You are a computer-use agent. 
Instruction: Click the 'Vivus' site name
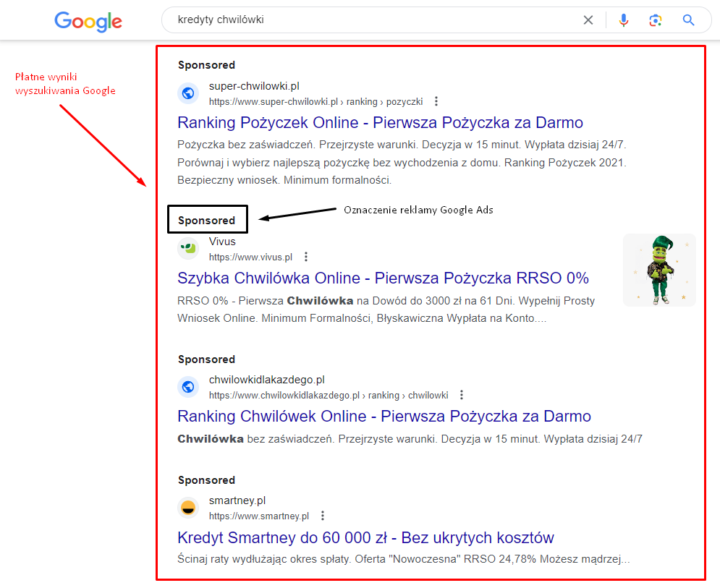tap(222, 242)
